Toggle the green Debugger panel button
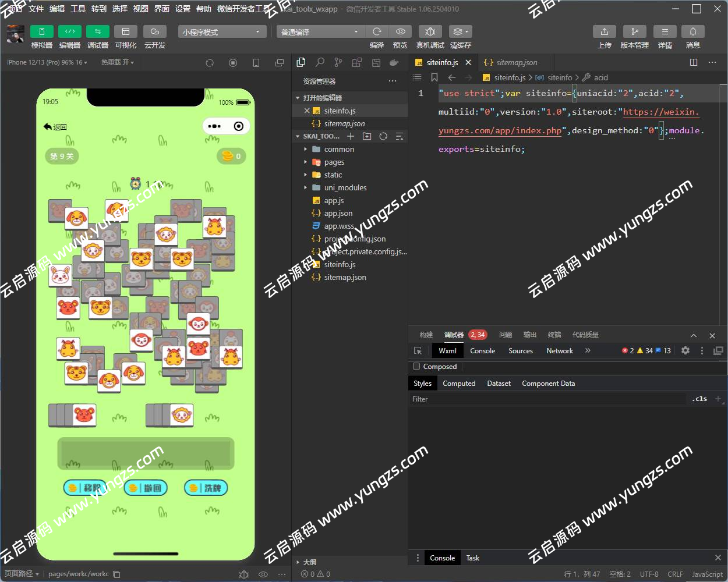The width and height of the screenshot is (728, 582). (97, 31)
